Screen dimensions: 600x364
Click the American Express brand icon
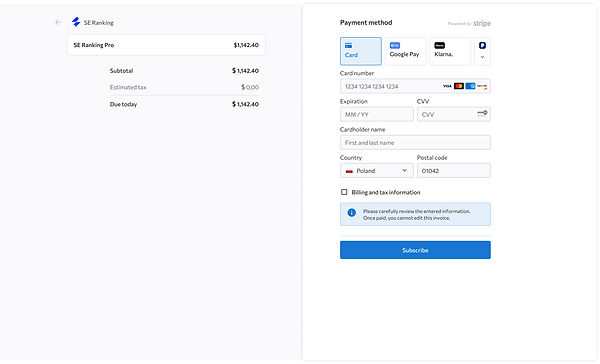pos(470,86)
